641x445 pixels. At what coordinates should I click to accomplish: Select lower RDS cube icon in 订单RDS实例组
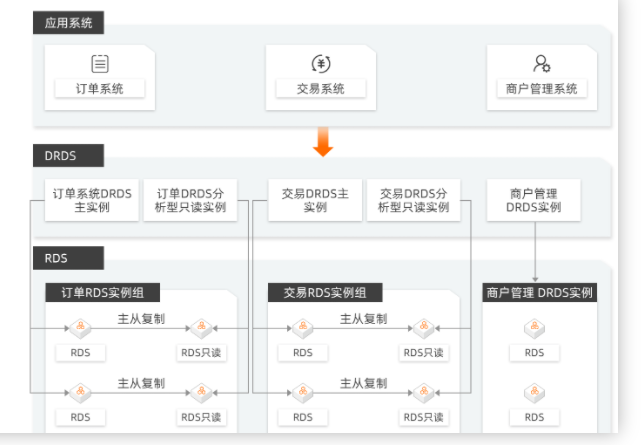coord(81,393)
